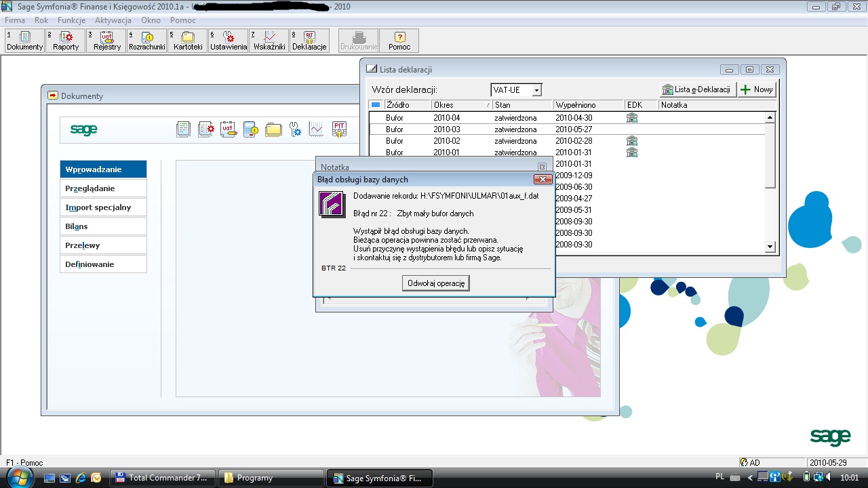The image size is (868, 488).
Task: Click the Wypełniono column header
Action: tap(589, 105)
